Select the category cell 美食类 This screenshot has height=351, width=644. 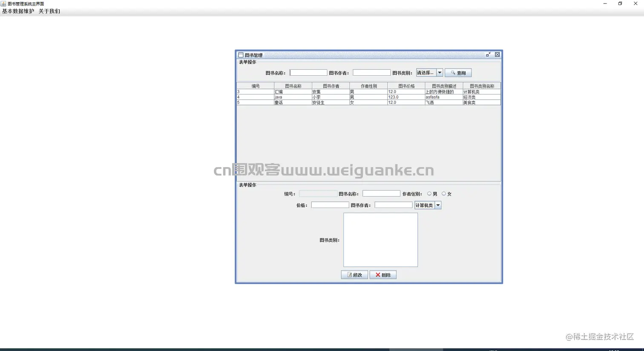(482, 103)
